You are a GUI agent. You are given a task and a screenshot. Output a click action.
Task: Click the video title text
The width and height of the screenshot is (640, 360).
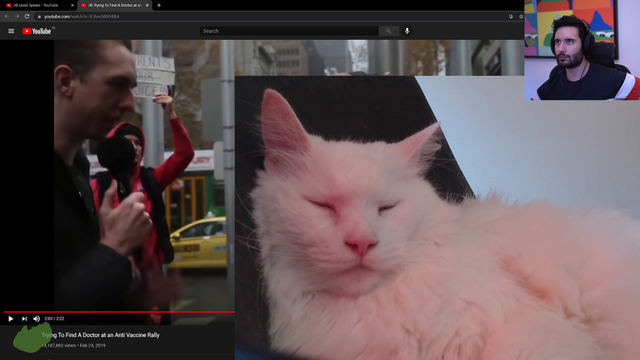click(100, 335)
